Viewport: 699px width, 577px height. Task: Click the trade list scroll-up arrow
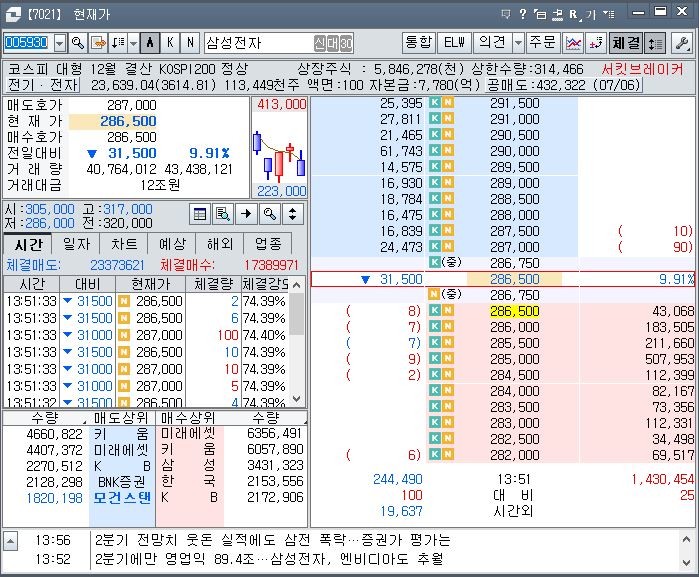tap(297, 284)
